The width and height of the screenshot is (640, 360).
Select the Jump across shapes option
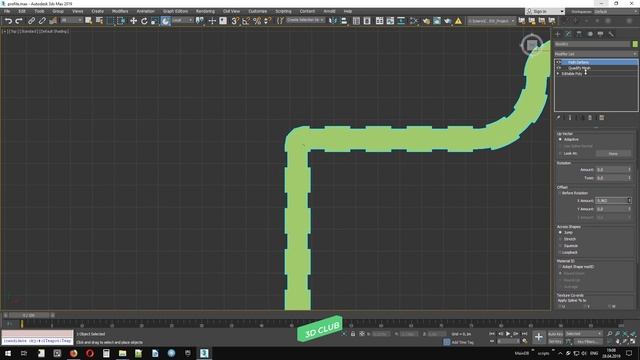[x=560, y=232]
